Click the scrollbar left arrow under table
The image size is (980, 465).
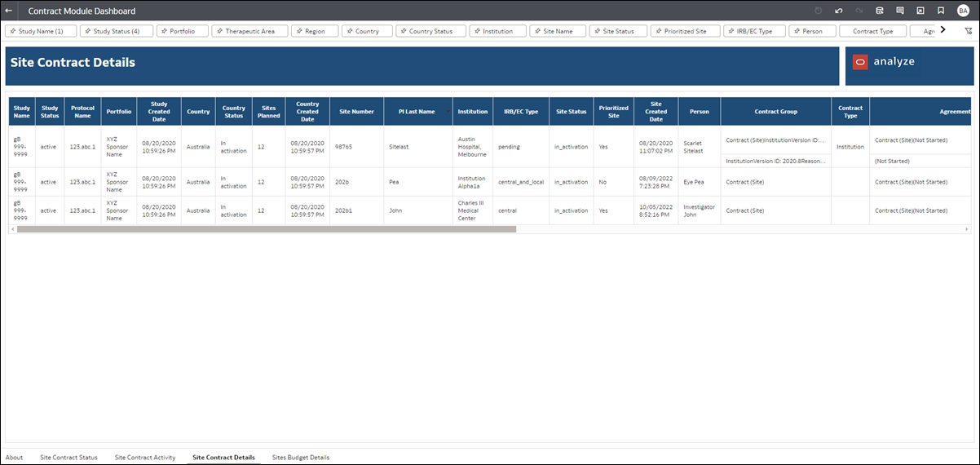[x=12, y=229]
